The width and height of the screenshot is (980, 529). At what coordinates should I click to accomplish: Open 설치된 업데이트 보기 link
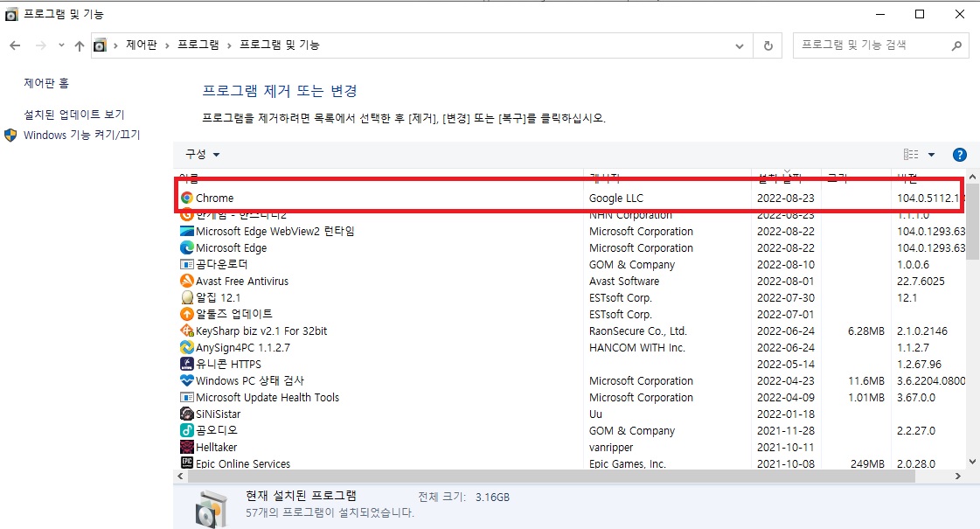pos(73,115)
